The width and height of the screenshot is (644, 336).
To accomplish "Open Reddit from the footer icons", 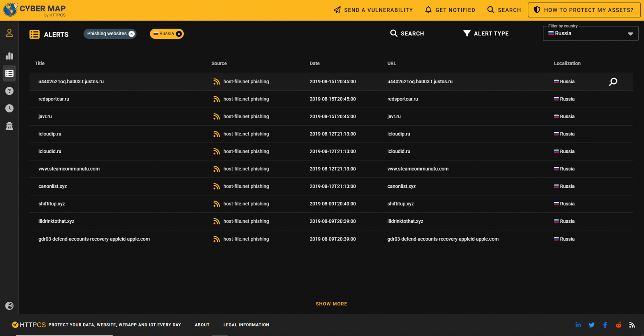I will tap(619, 325).
